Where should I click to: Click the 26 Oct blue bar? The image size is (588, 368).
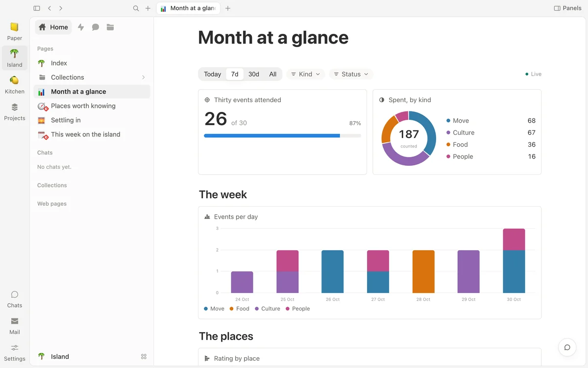coord(333,271)
